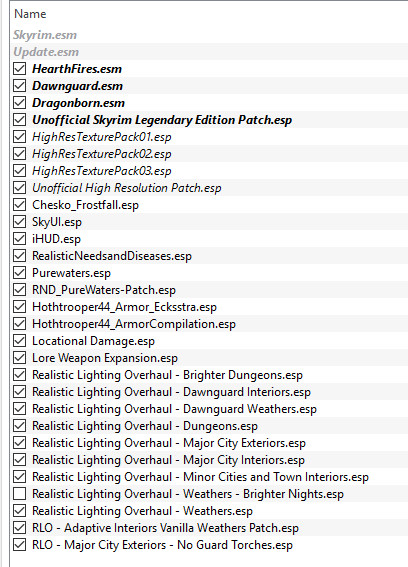Select Realistic Lighting Overhaul - Dungeons.esp name

[x=145, y=426]
